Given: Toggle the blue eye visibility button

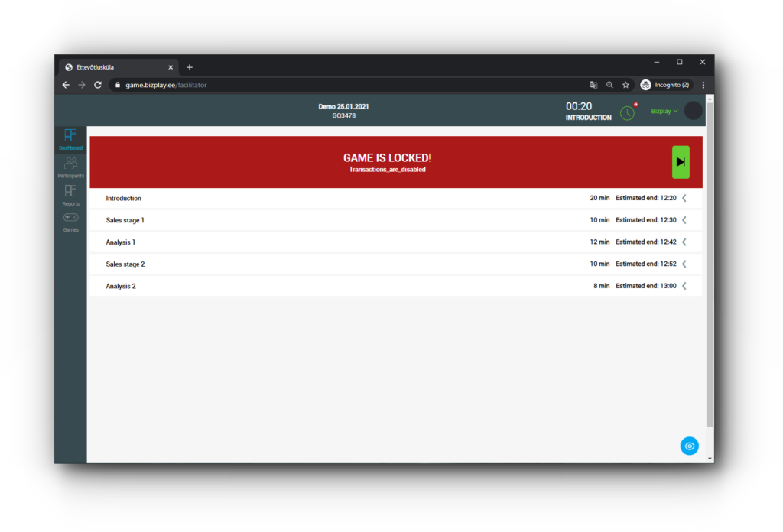Looking at the screenshot, I should point(689,446).
